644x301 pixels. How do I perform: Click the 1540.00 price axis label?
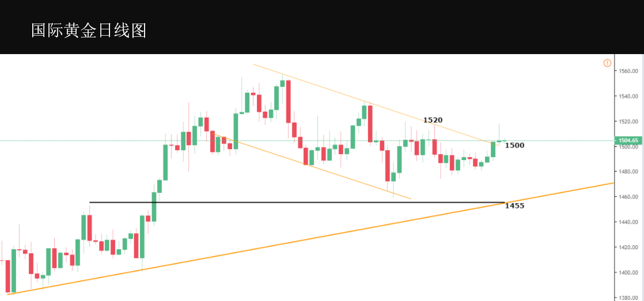[628, 96]
